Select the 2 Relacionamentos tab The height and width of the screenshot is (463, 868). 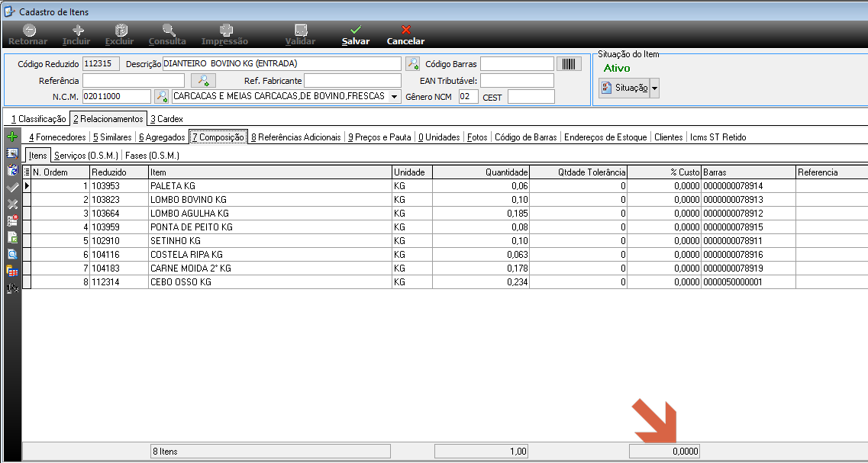[x=108, y=119]
